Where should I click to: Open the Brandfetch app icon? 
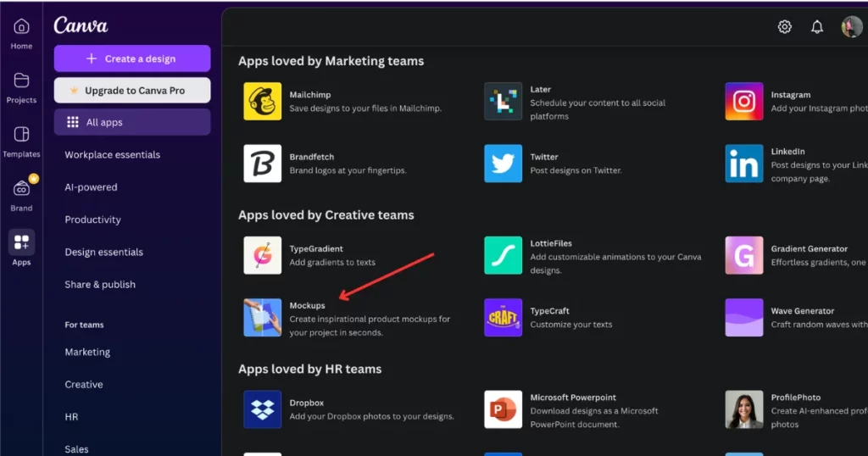263,164
